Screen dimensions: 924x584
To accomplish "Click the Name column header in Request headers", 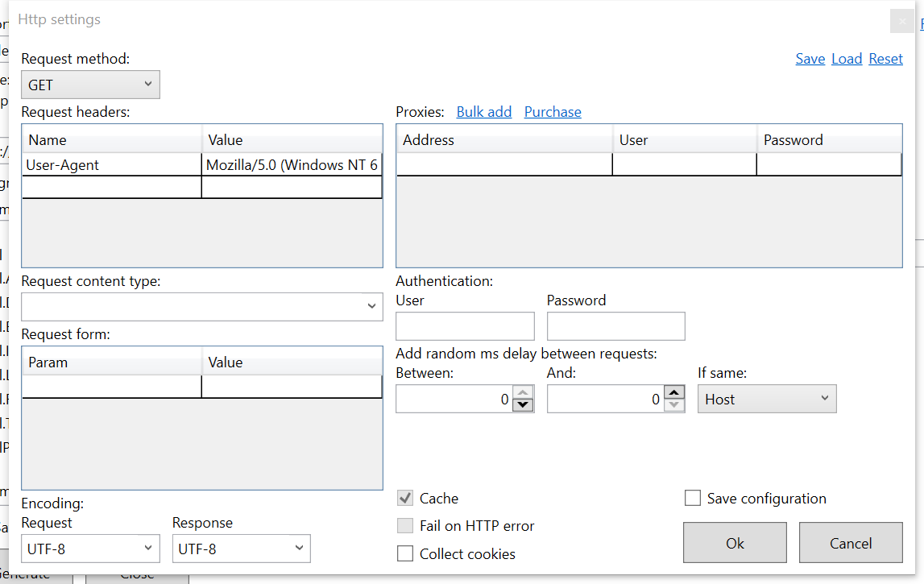I will pyautogui.click(x=112, y=139).
